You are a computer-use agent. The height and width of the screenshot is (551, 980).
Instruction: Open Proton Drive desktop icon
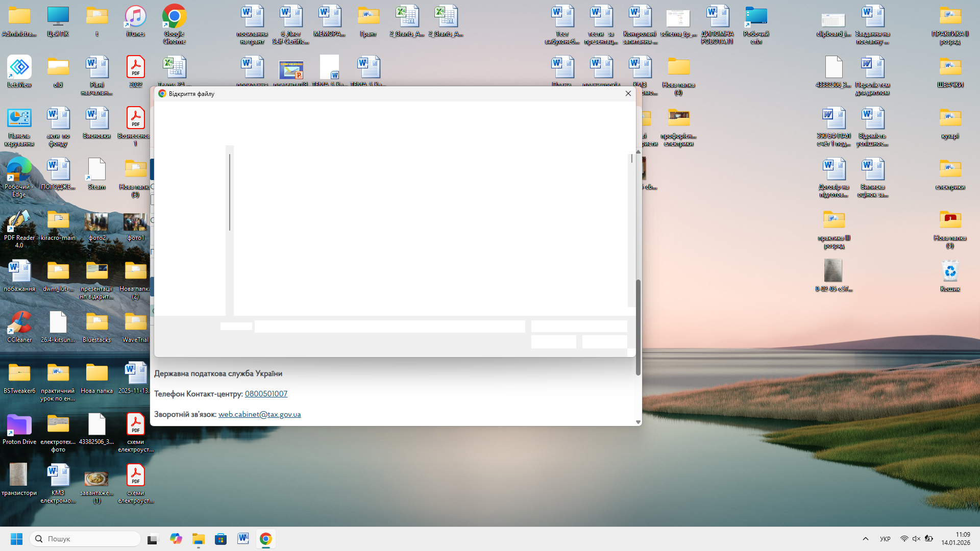(x=19, y=425)
